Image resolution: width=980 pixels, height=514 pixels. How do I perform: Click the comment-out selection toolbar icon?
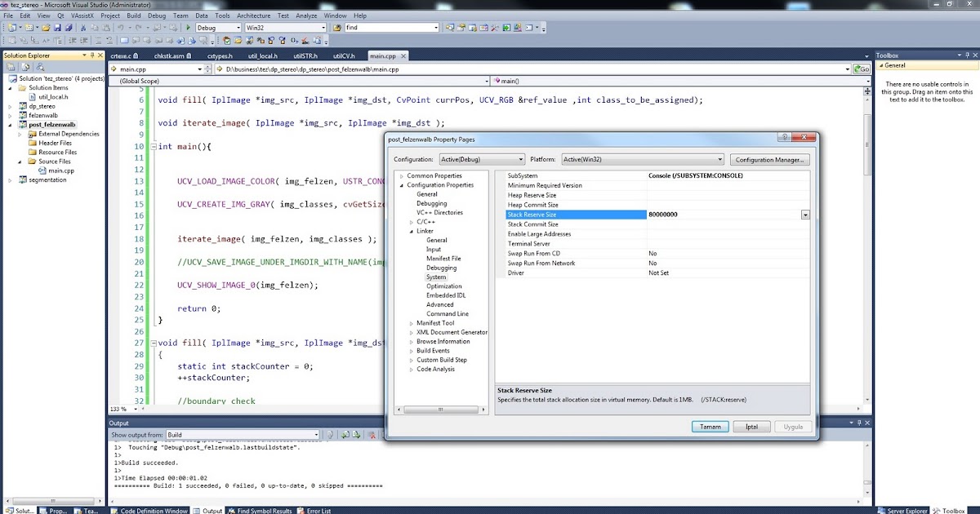pos(98,40)
